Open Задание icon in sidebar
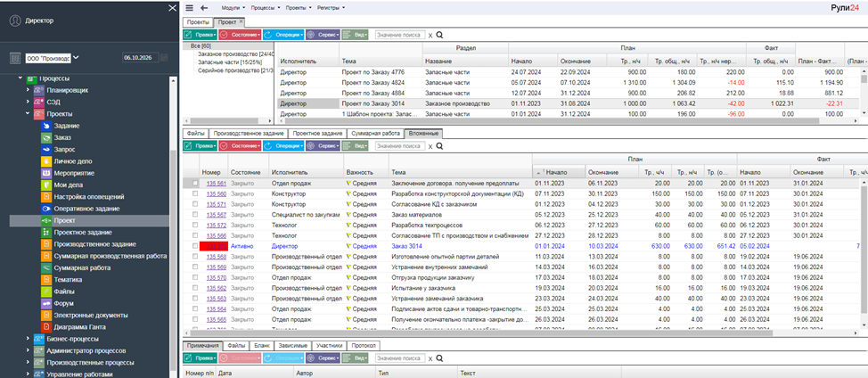Image resolution: width=868 pixels, height=378 pixels. (46, 126)
